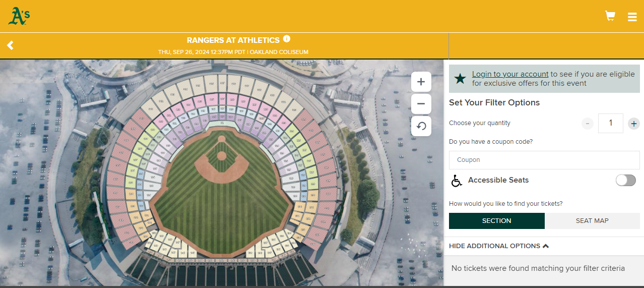This screenshot has height=288, width=644.
Task: Click the Login to your account link
Action: (x=510, y=74)
